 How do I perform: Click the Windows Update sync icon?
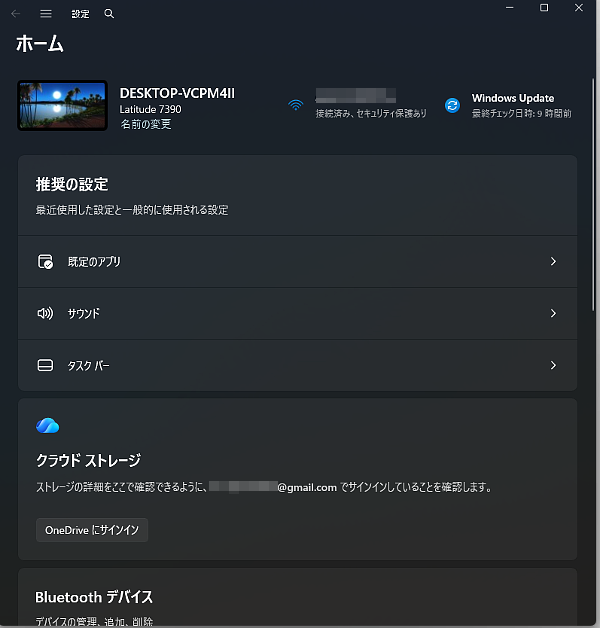point(452,105)
